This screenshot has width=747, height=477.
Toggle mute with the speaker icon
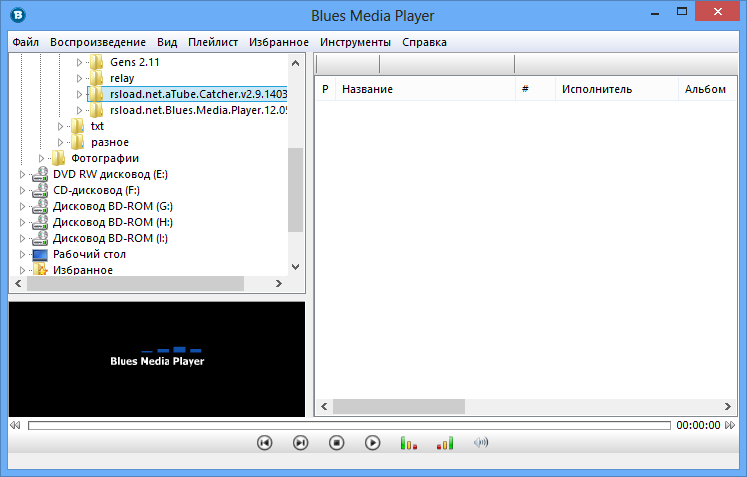(481, 443)
